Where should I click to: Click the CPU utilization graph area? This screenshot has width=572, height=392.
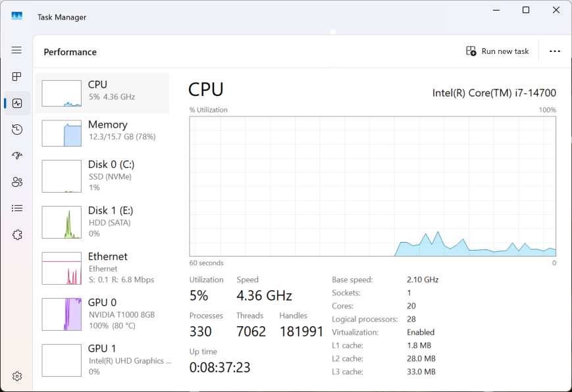(373, 186)
